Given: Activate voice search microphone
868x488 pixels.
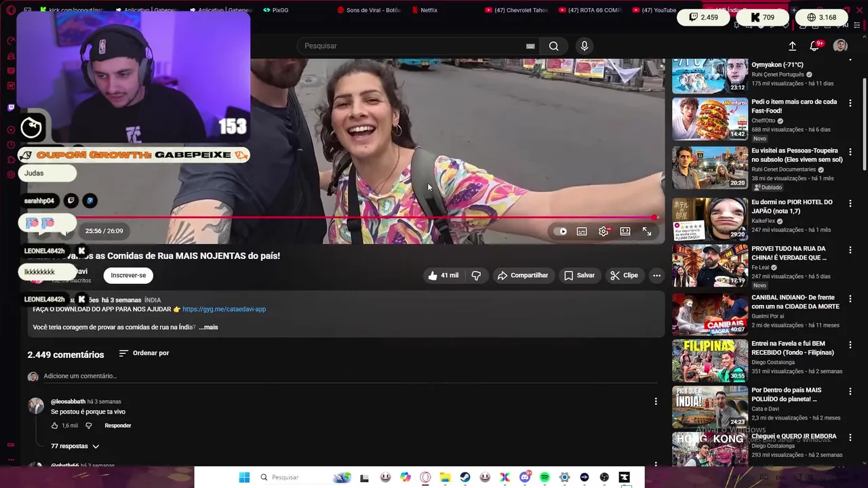Looking at the screenshot, I should [x=585, y=46].
